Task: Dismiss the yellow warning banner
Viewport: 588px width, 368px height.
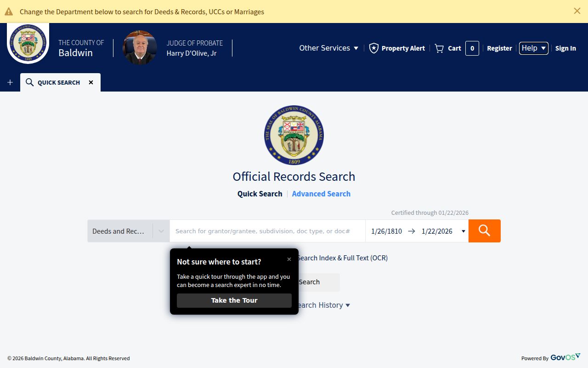Action: pyautogui.click(x=577, y=11)
